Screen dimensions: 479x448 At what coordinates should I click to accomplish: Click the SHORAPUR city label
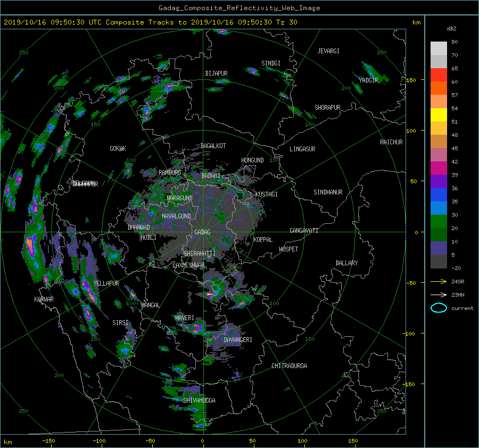tap(327, 108)
